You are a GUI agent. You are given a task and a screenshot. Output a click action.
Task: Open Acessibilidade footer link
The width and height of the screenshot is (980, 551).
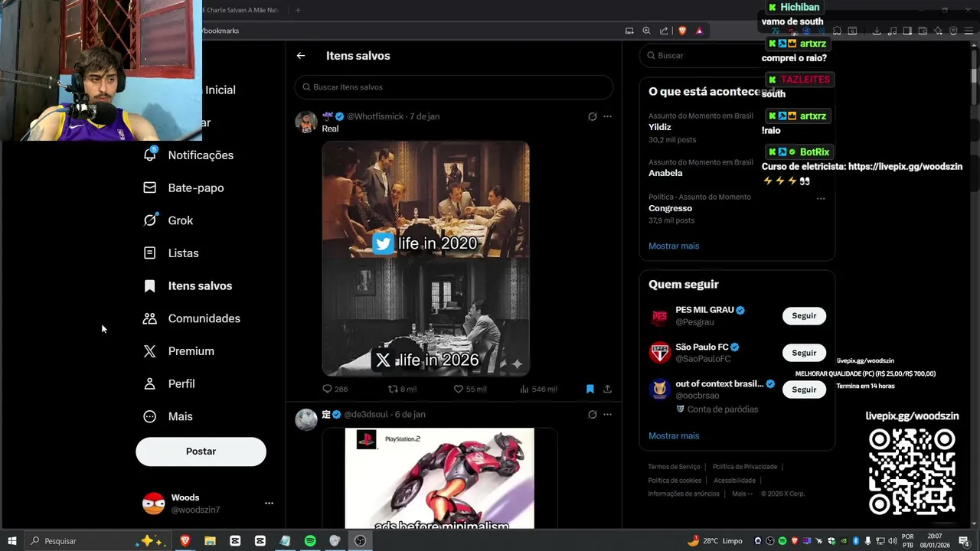(734, 481)
